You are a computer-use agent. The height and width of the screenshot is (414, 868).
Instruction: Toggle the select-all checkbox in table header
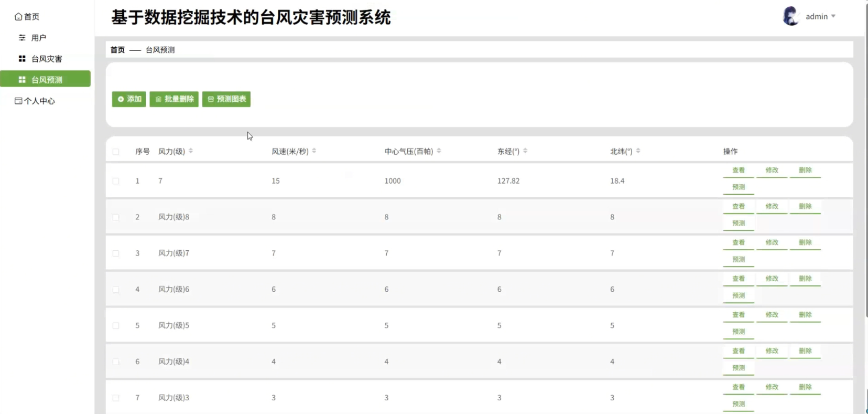116,152
